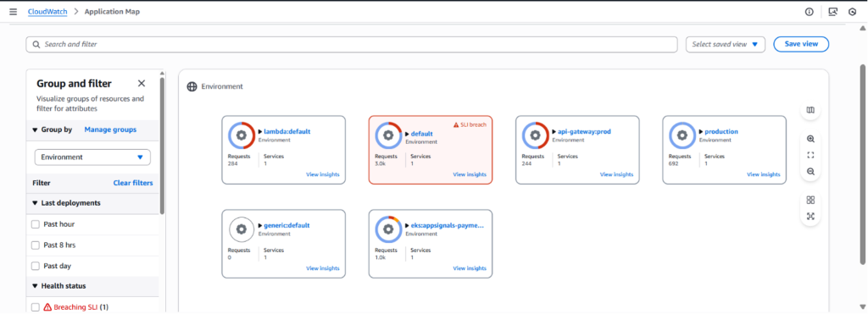Click the SLI breach warning badge
Viewport: 868px width, 314px height.
click(470, 125)
